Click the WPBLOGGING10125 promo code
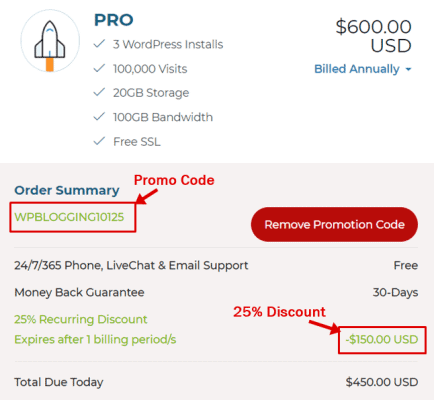This screenshot has width=434, height=400. (69, 217)
